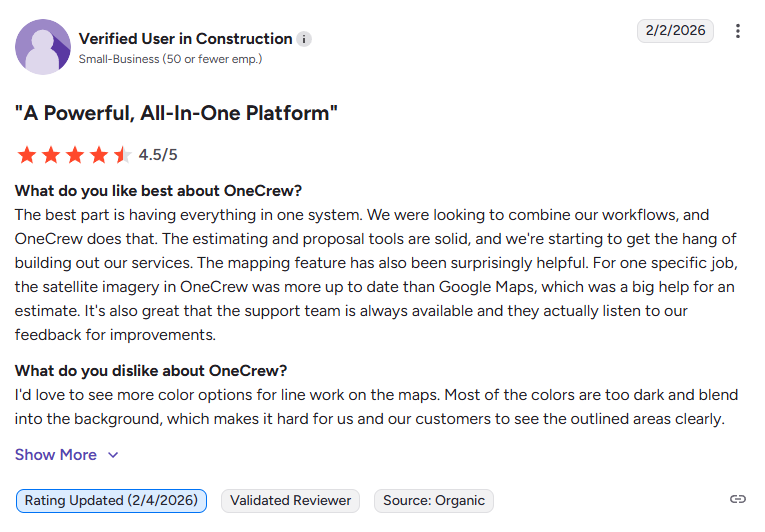Screen dimensions: 765x532
Task: Click the 2/2/2026 date label
Action: point(675,31)
